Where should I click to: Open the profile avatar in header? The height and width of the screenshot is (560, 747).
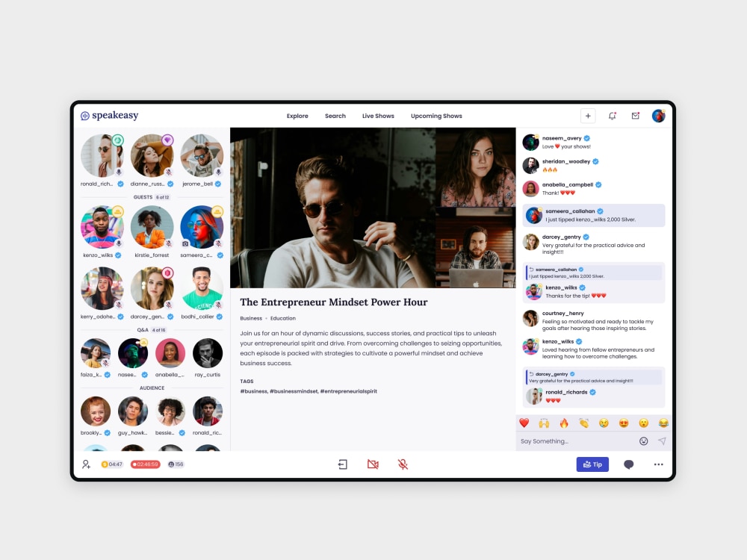pyautogui.click(x=658, y=116)
